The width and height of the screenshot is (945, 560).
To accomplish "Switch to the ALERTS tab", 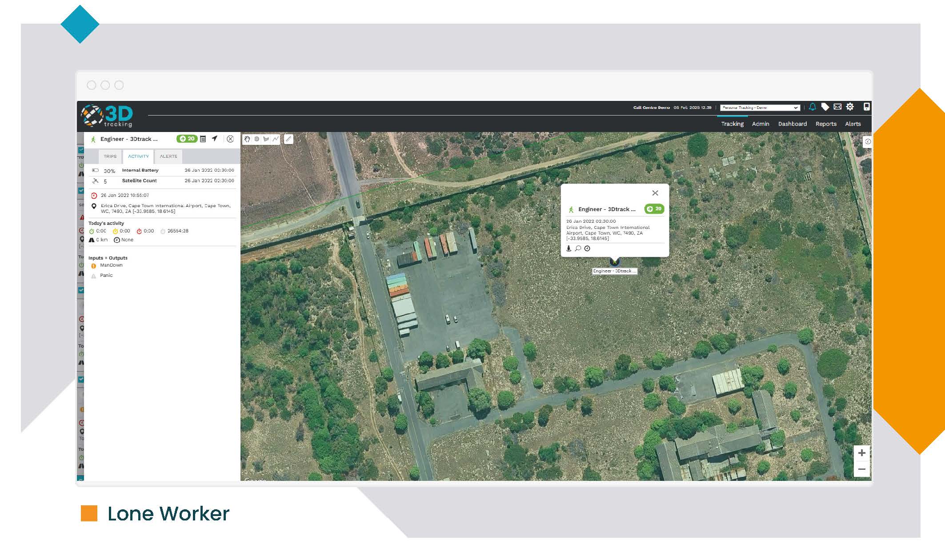I will tap(168, 156).
